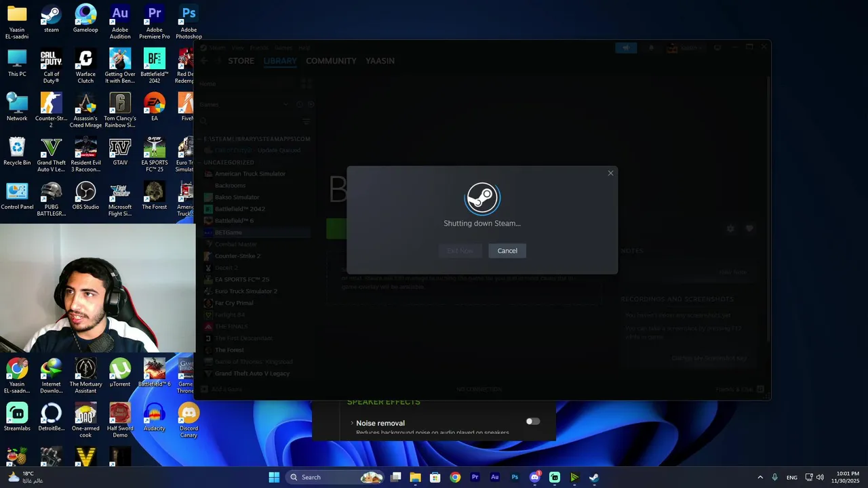The image size is (868, 488).
Task: Switch to Steam's LIBRARY tab
Action: (280, 61)
